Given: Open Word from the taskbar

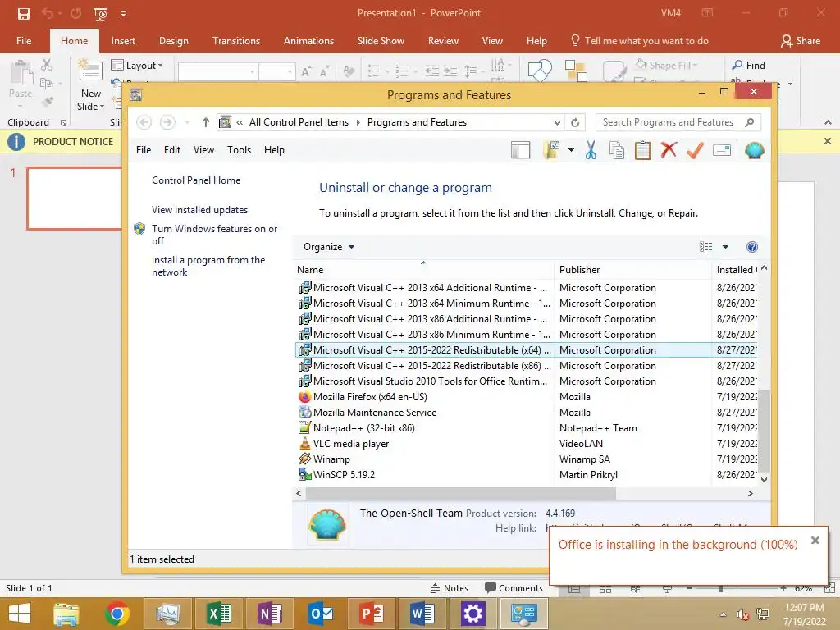Looking at the screenshot, I should (x=422, y=614).
